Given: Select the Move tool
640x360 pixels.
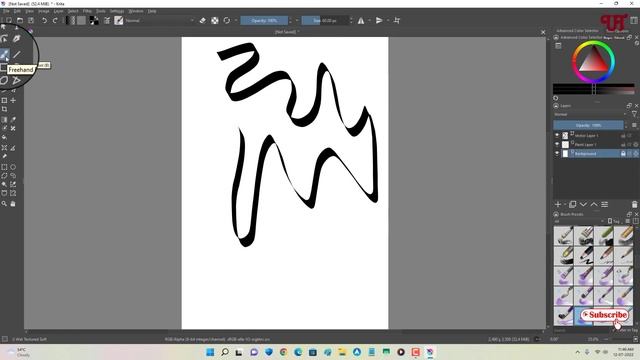Looking at the screenshot, I should point(13,100).
